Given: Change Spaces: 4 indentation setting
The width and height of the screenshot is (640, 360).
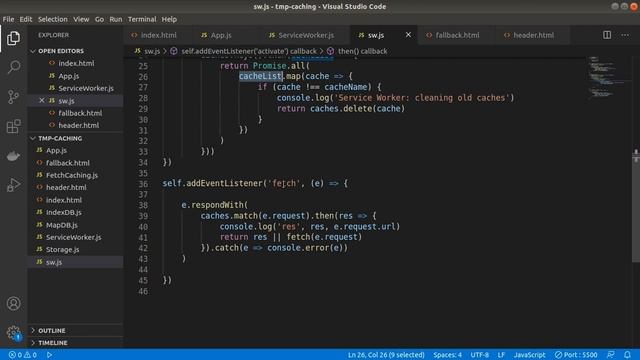Looking at the screenshot, I should pyautogui.click(x=447, y=355).
